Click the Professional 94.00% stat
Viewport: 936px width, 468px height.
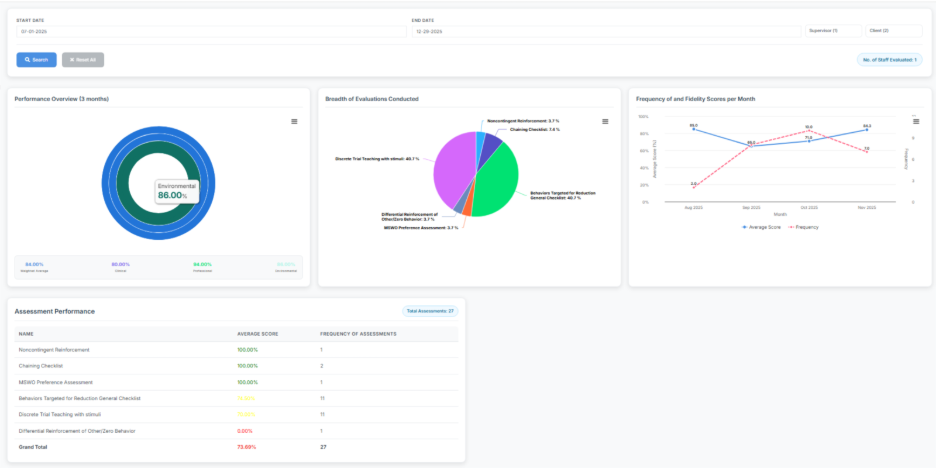[203, 267]
